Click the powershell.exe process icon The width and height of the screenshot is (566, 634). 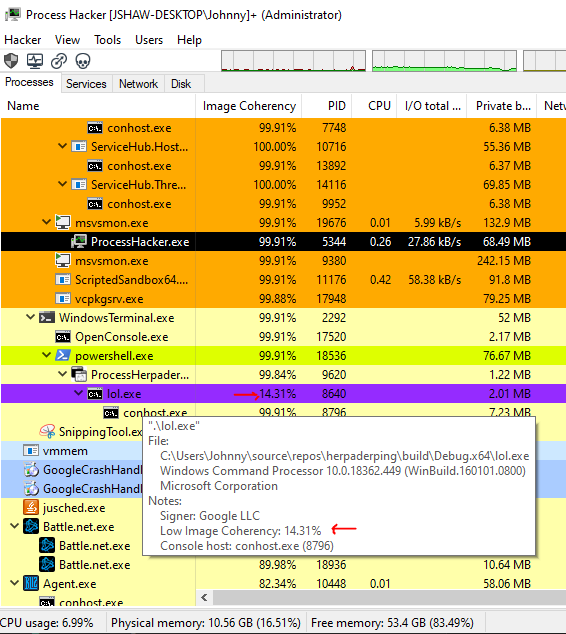63,355
